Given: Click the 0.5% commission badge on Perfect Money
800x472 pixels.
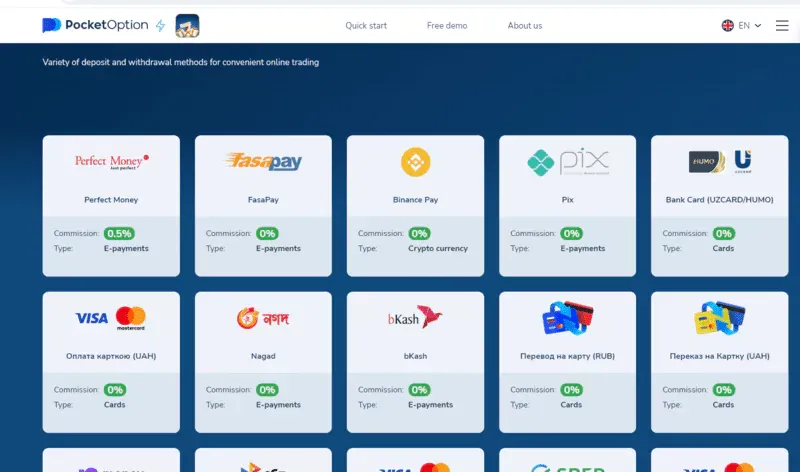Looking at the screenshot, I should pyautogui.click(x=119, y=234).
